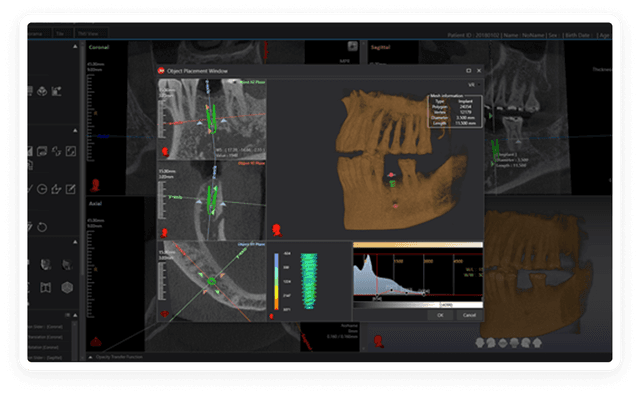Click red head orientation marker in Coronal view
This screenshot has width=640, height=395.
point(96,186)
